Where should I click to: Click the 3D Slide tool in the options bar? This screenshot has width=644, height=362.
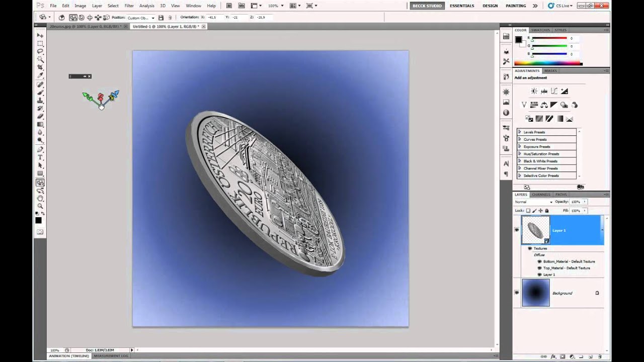(x=98, y=17)
